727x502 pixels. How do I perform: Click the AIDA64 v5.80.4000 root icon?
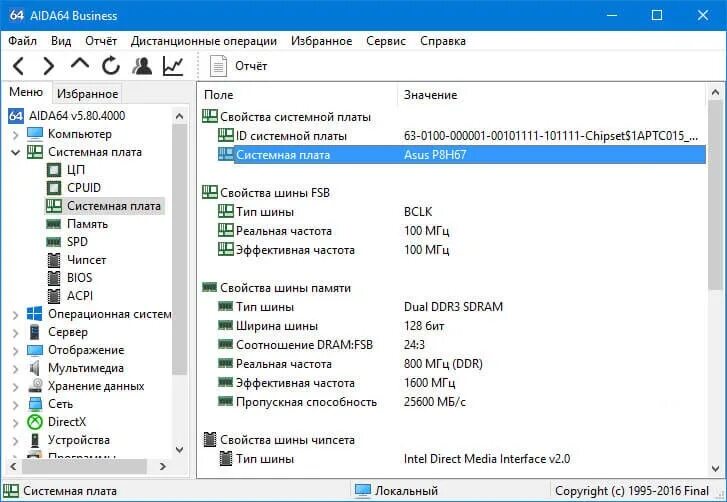tap(16, 115)
